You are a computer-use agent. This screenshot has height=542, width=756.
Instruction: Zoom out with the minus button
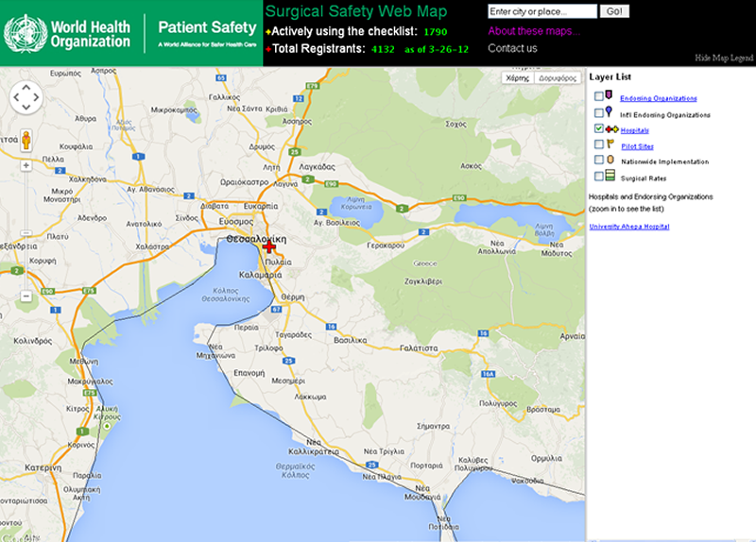(x=26, y=296)
